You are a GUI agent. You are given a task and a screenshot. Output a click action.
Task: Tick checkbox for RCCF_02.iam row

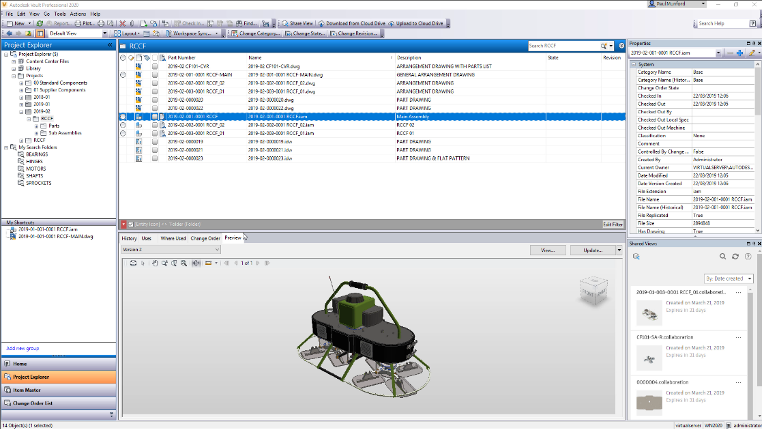(155, 125)
